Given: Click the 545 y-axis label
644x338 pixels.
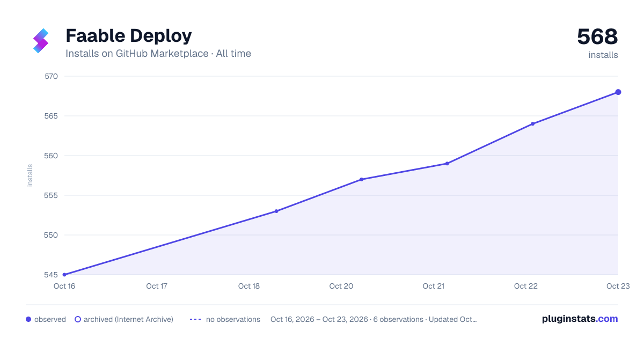Looking at the screenshot, I should (x=51, y=275).
